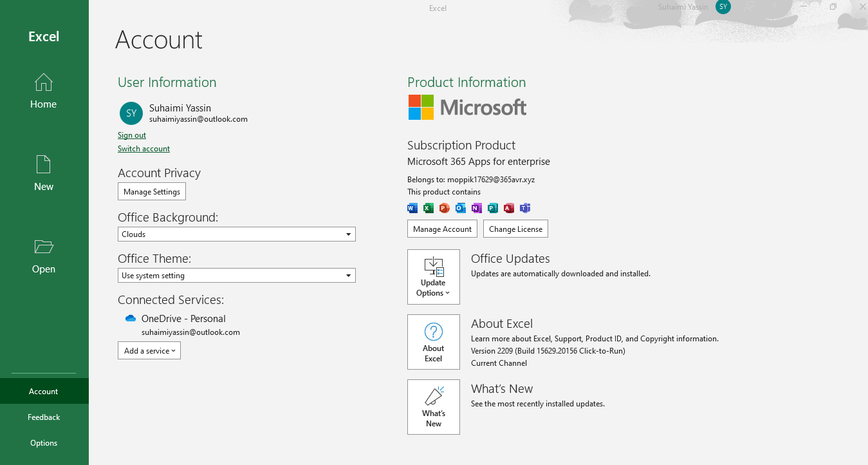
Task: Go to the Home page in sidebar
Action: point(44,91)
